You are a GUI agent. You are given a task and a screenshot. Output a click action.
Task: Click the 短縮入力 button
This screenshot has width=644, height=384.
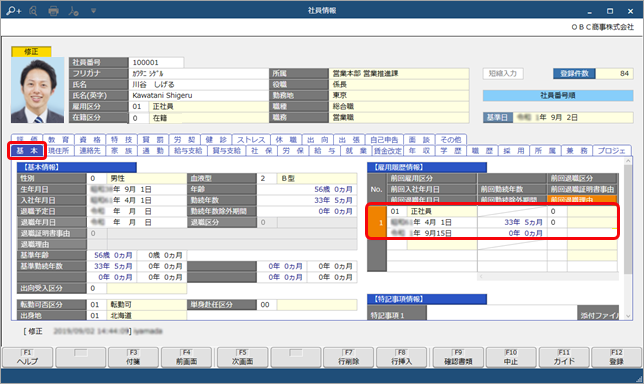click(503, 74)
